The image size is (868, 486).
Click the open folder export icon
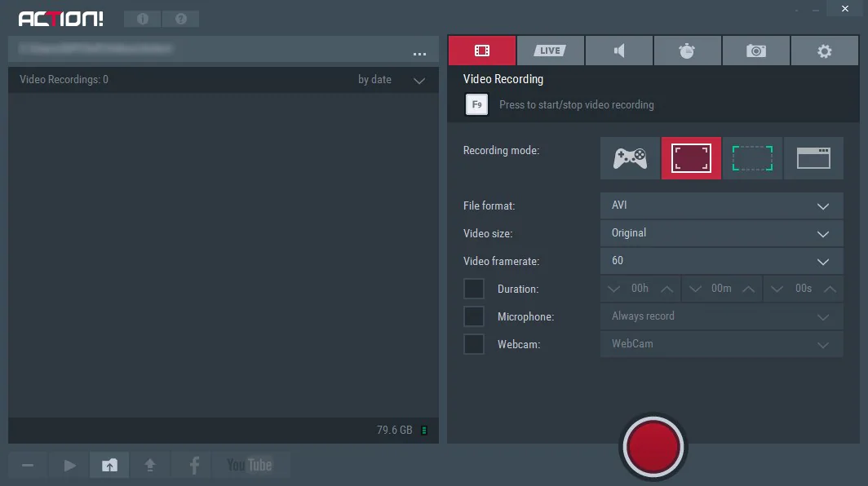tap(109, 466)
